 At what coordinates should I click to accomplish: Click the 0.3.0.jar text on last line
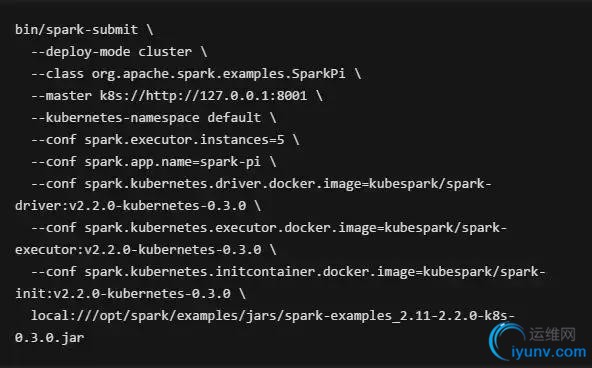49,337
